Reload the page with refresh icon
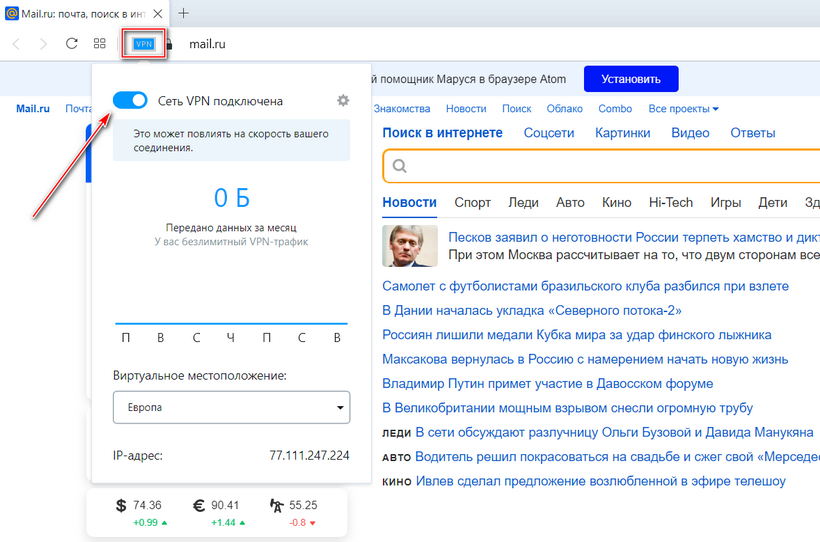Image resolution: width=820 pixels, height=542 pixels. coord(72,44)
